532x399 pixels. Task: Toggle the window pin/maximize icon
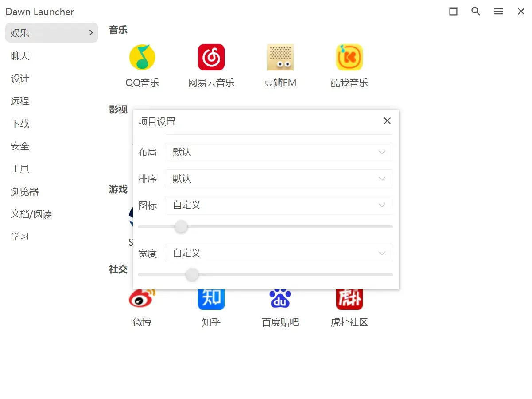click(453, 12)
